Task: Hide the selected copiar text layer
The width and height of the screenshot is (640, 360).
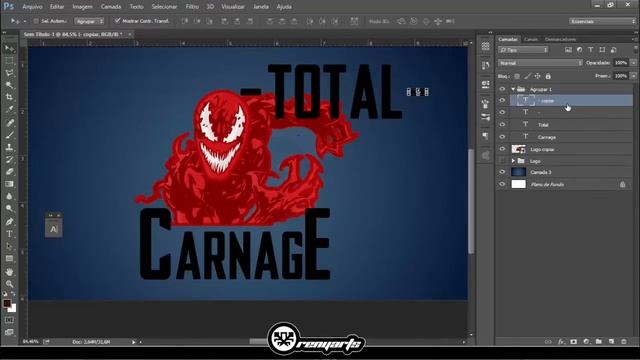Action: [x=502, y=100]
